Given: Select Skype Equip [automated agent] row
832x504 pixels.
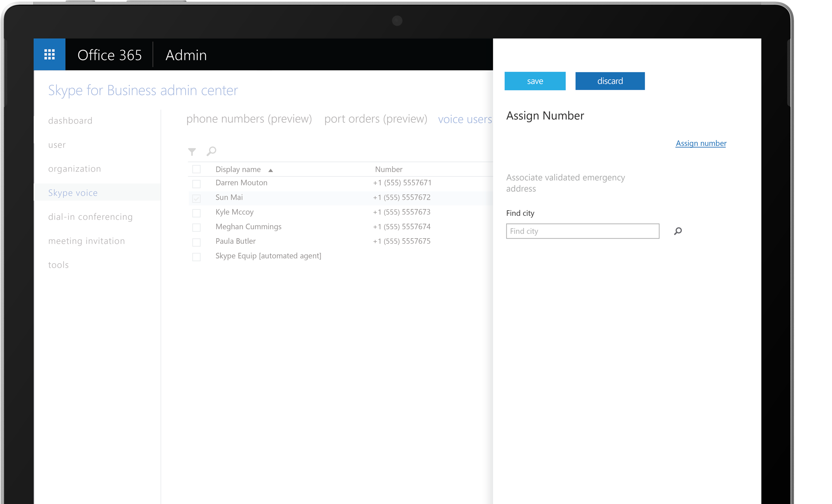Looking at the screenshot, I should (268, 256).
